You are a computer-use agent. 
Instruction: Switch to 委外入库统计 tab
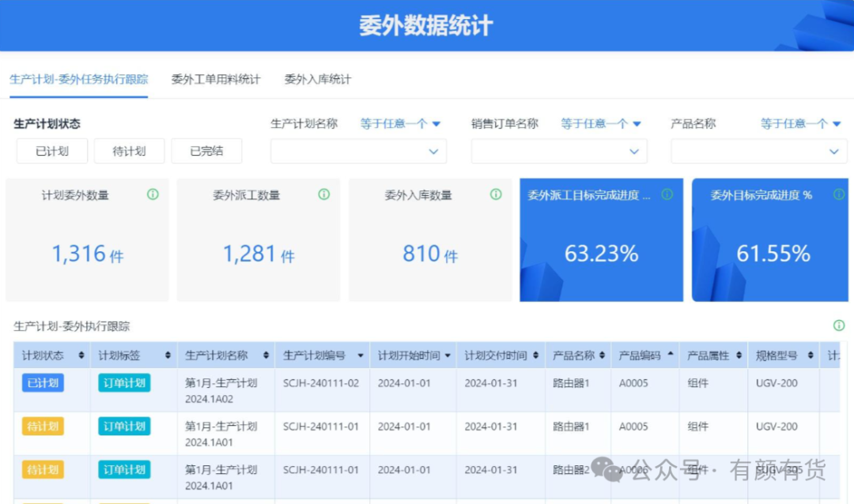pyautogui.click(x=318, y=79)
